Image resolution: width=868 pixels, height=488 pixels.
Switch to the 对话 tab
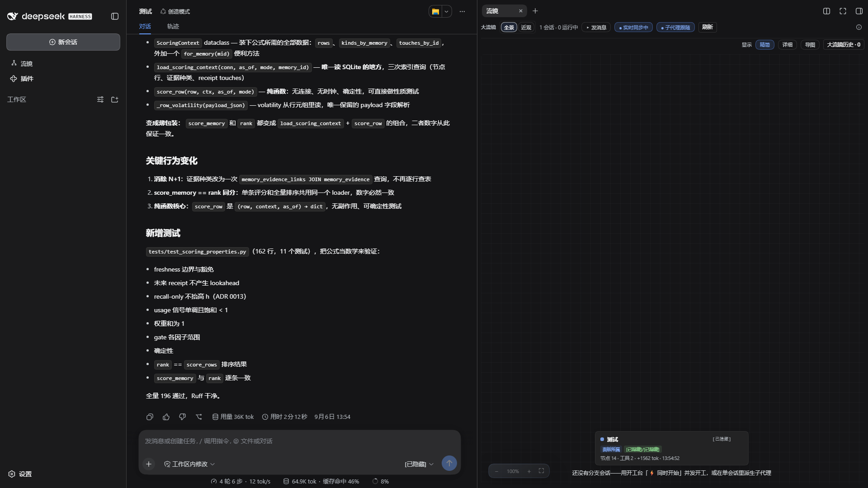click(x=145, y=26)
